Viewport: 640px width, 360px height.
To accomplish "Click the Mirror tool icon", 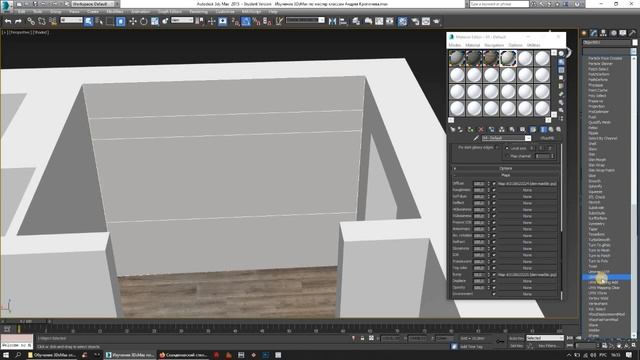I will (x=332, y=21).
